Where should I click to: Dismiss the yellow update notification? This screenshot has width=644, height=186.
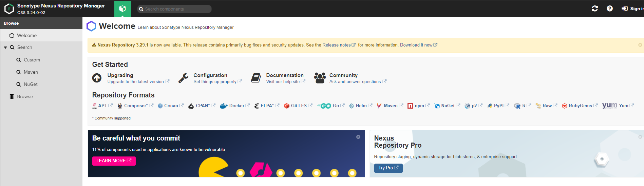pos(640,45)
